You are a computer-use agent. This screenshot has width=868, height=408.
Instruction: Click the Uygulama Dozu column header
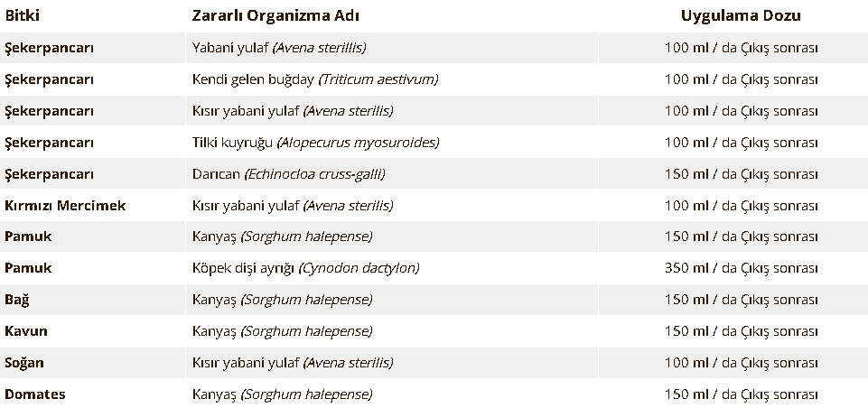[x=741, y=16]
